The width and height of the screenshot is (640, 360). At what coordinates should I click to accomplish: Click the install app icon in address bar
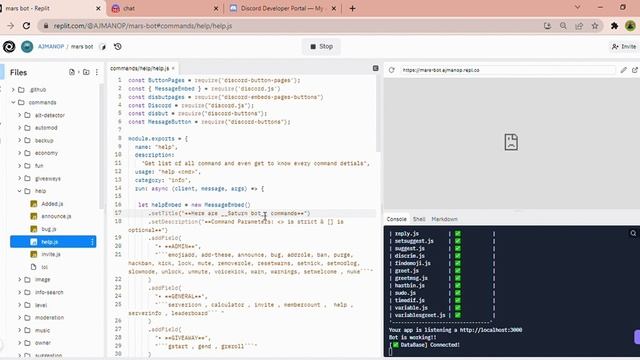547,26
